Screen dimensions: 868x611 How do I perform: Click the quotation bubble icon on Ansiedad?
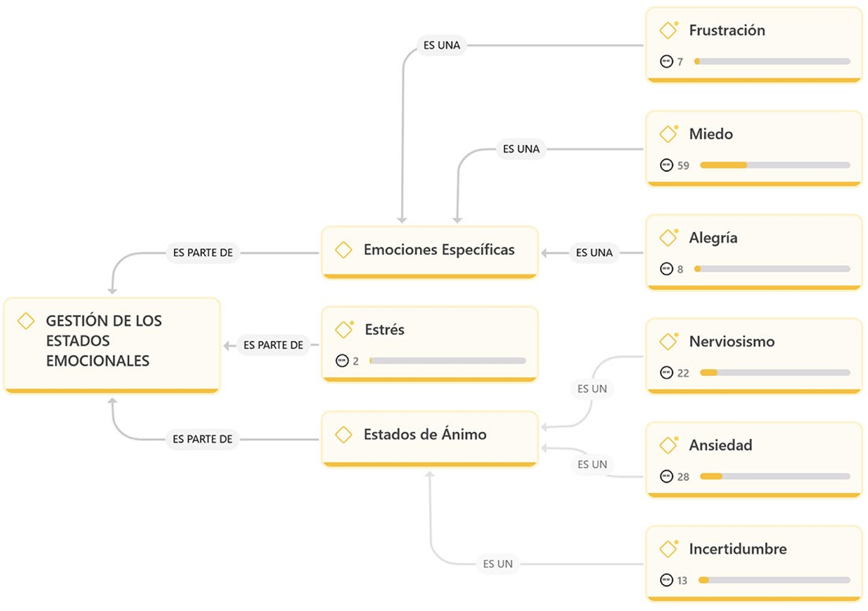(666, 476)
